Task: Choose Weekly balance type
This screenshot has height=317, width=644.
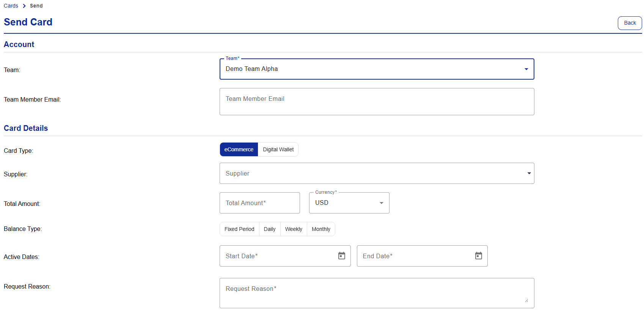Action: 294,229
